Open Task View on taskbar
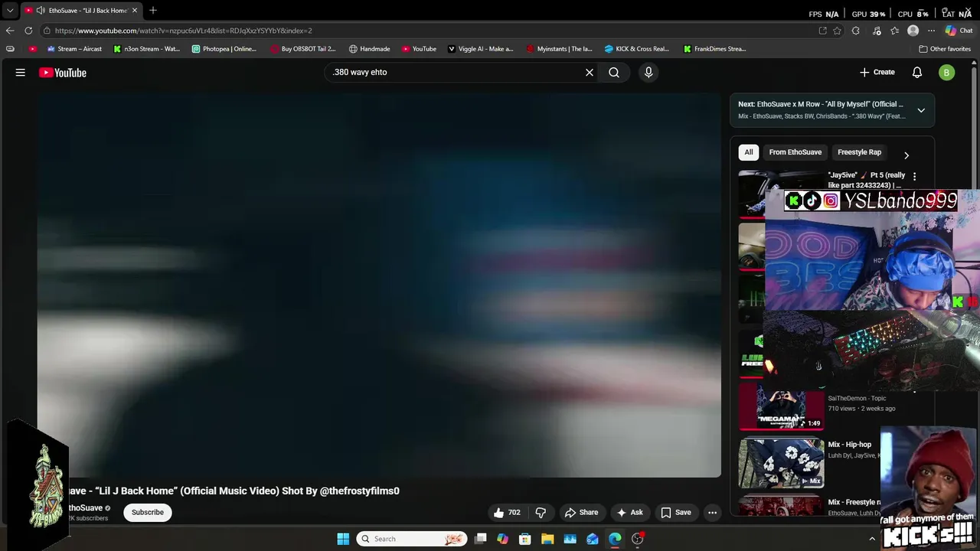 point(480,539)
